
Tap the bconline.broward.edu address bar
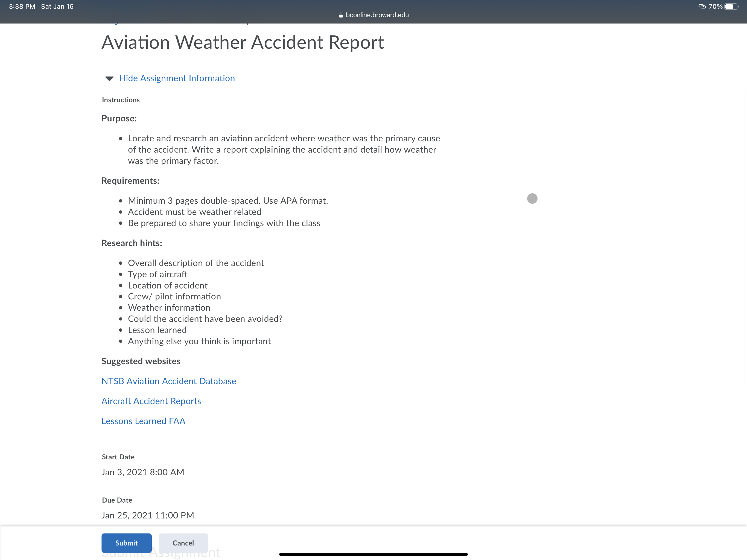(373, 15)
